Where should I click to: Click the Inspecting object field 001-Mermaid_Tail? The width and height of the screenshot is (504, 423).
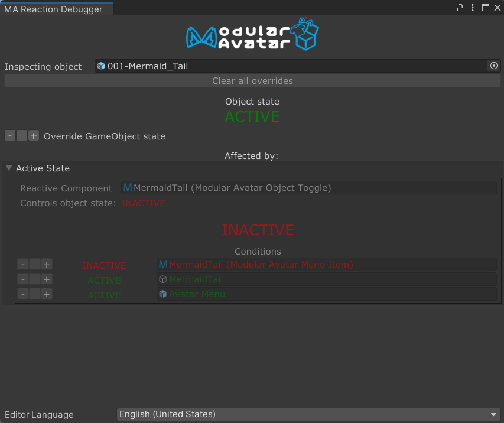(x=291, y=66)
